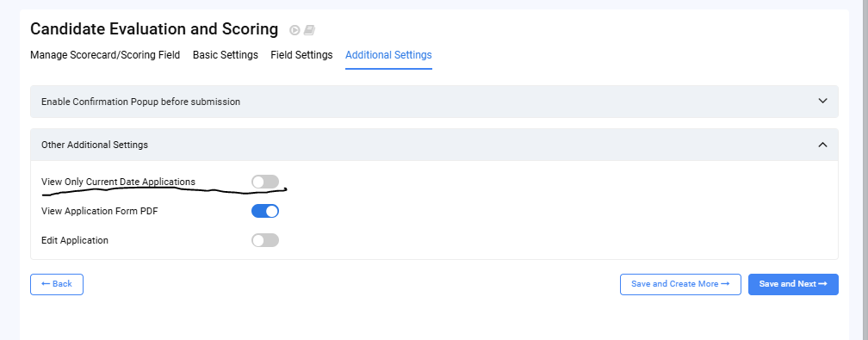Viewport: 868px width, 340px height.
Task: Switch to the Basic Settings tab
Action: tap(226, 55)
